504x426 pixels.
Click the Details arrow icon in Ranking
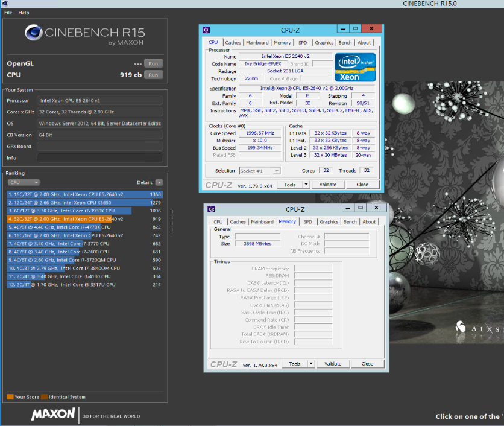tap(159, 182)
